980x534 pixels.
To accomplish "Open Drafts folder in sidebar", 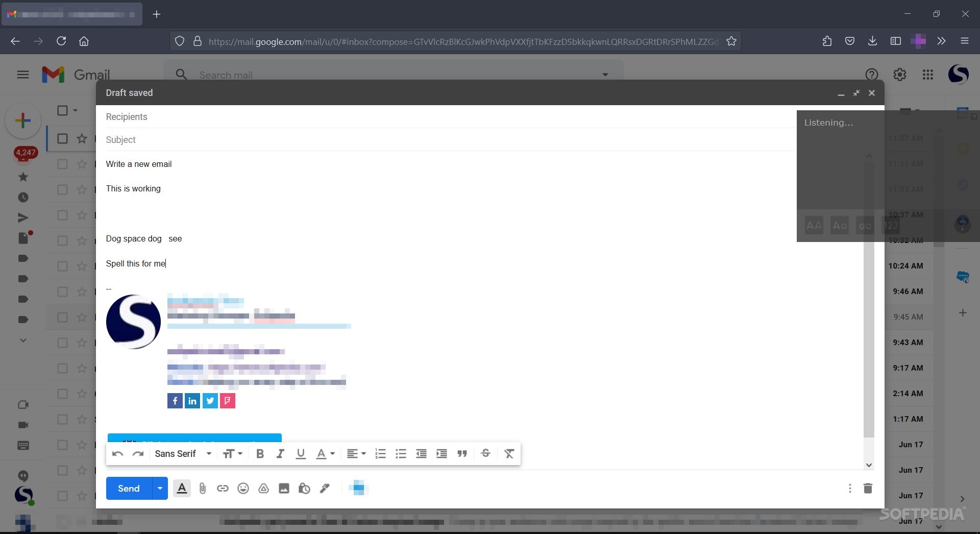I will click(x=24, y=238).
